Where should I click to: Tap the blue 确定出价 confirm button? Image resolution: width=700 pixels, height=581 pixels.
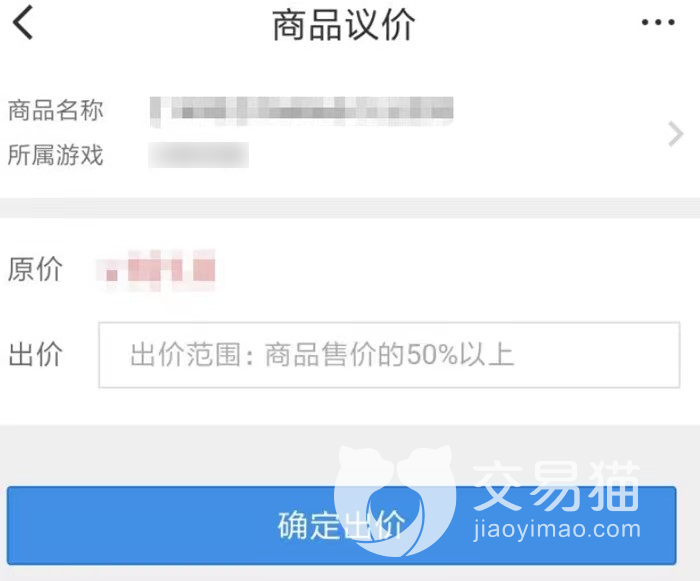pos(342,525)
